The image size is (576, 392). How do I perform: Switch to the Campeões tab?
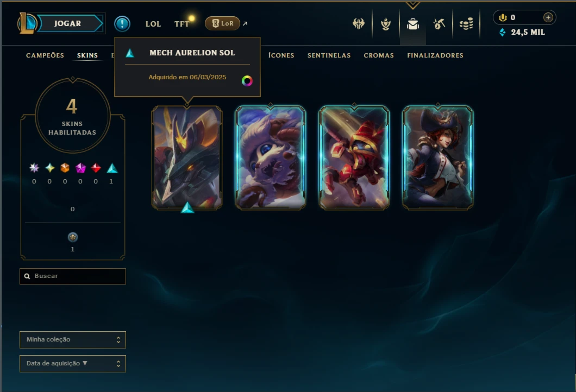pos(45,55)
